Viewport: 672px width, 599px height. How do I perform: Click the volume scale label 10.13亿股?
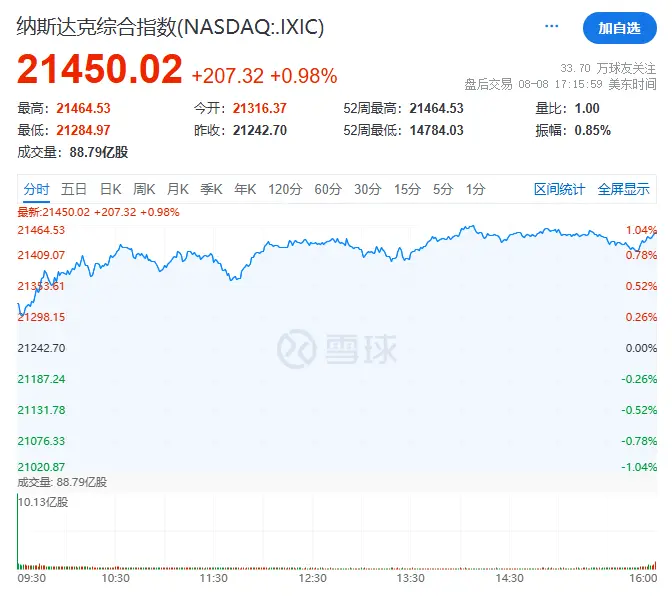pyautogui.click(x=43, y=502)
